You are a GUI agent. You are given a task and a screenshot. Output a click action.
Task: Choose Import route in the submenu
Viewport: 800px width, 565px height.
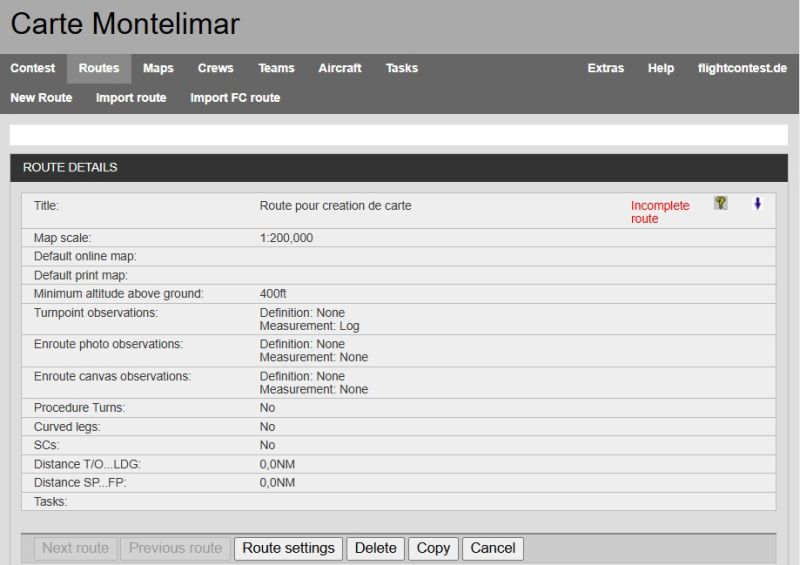(131, 98)
